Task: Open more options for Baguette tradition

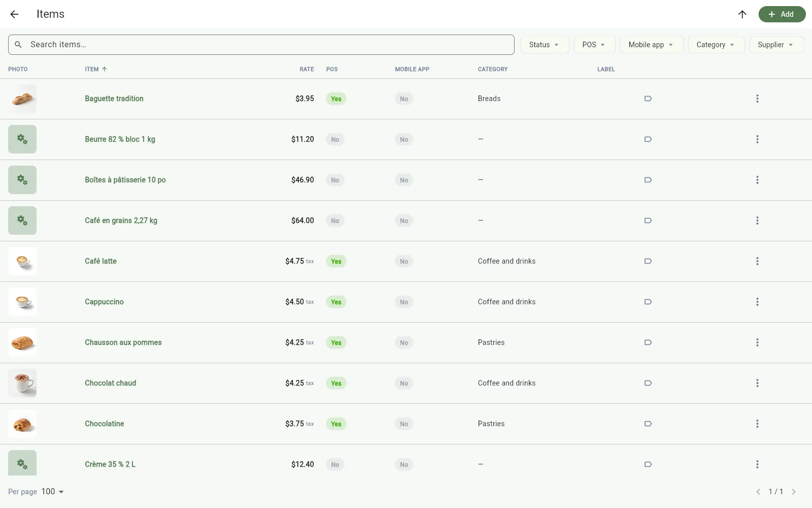Action: [x=757, y=99]
